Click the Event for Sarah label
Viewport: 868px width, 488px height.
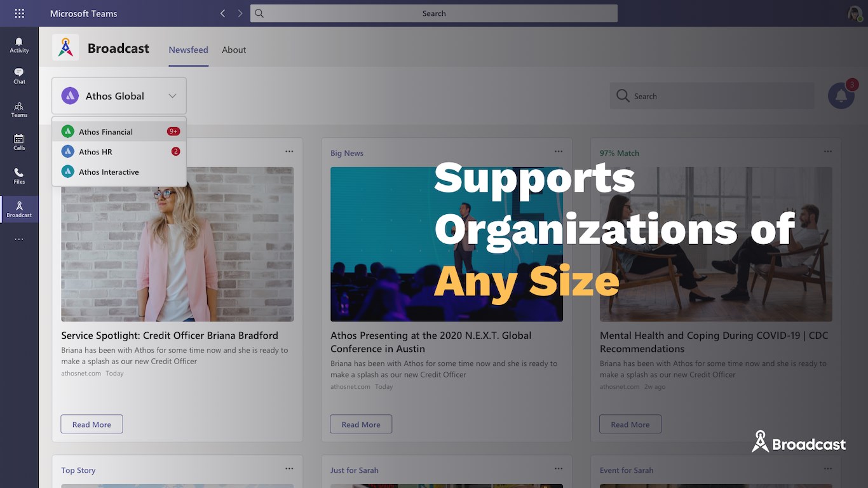coord(627,470)
